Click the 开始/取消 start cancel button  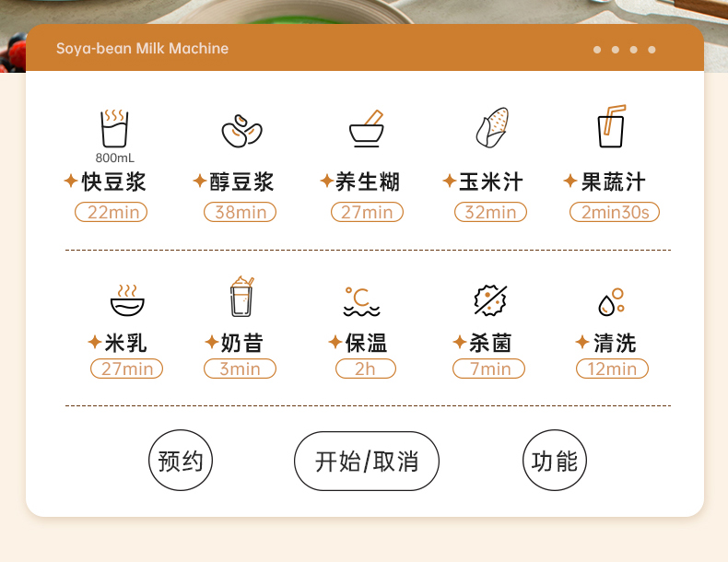367,461
